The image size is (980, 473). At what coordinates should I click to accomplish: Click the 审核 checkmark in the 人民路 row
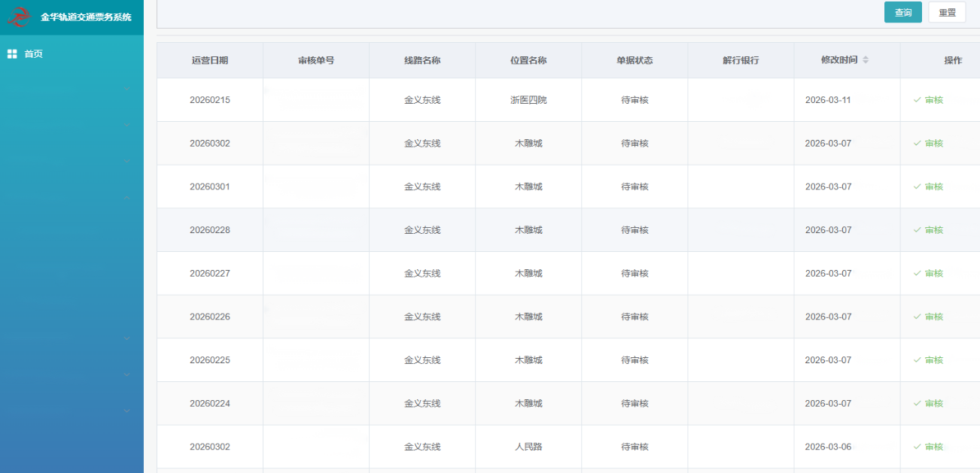(917, 447)
